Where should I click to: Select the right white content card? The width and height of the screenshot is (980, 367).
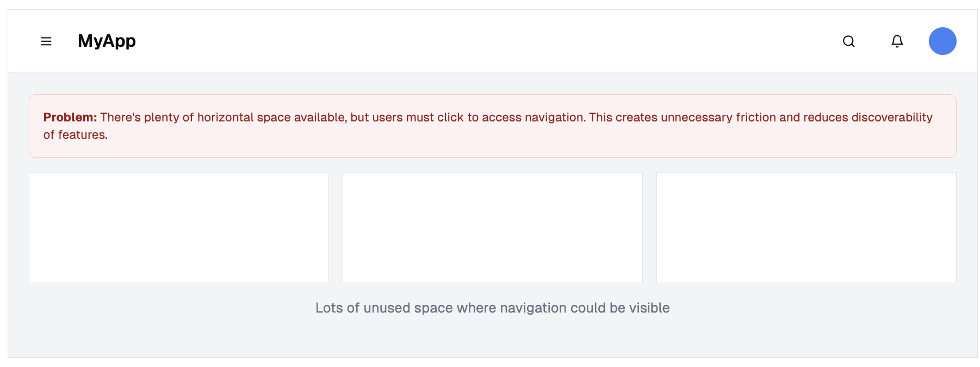[x=807, y=228]
